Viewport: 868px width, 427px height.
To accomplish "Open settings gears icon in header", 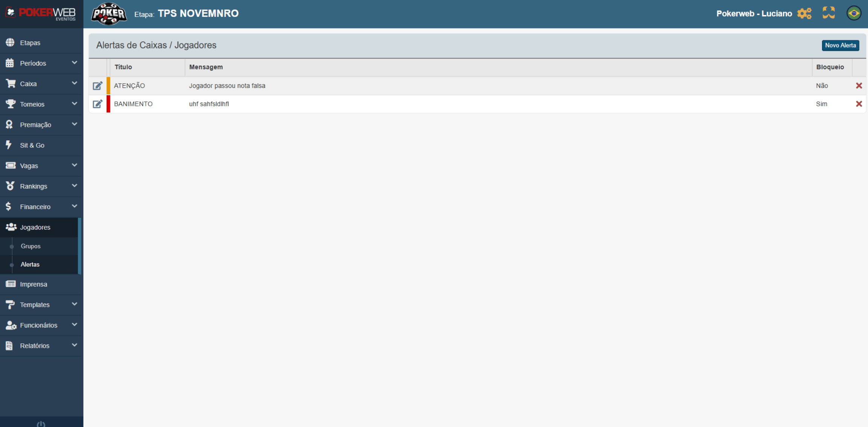I will [x=804, y=14].
